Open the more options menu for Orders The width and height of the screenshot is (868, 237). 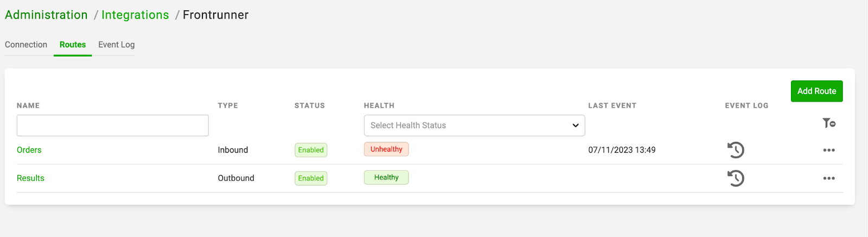point(828,150)
